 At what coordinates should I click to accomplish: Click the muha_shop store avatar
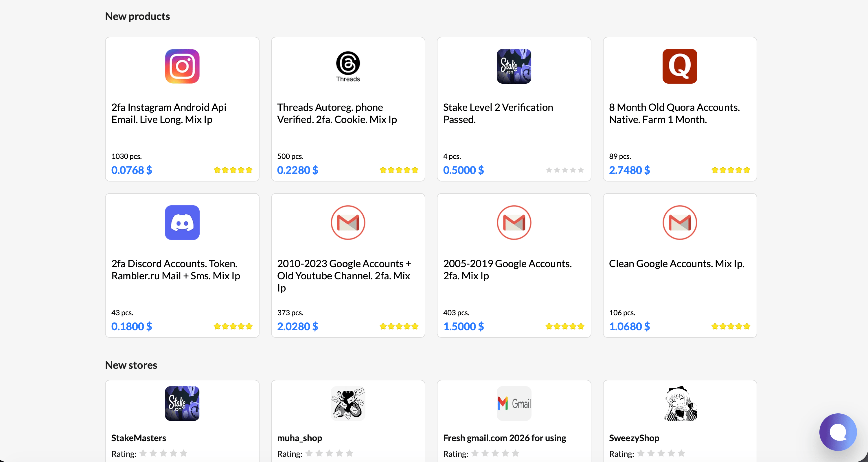(348, 403)
